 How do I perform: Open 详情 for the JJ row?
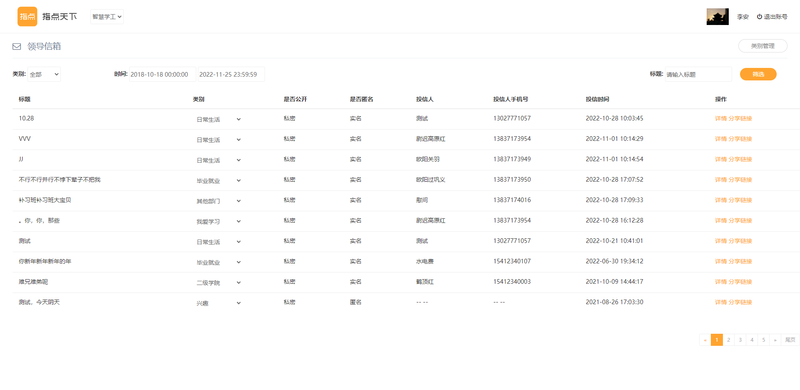[720, 159]
